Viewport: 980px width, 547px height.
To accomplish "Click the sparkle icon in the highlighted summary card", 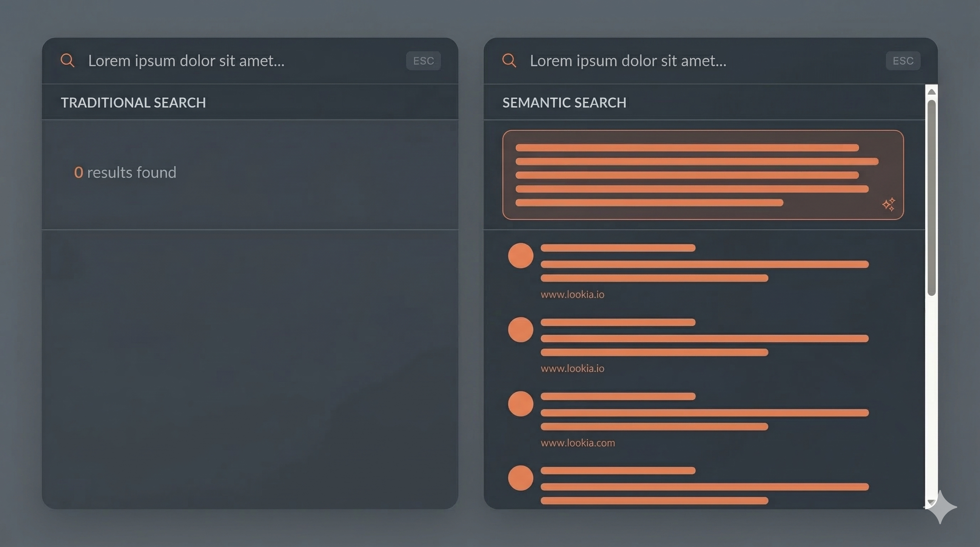I will pos(889,205).
